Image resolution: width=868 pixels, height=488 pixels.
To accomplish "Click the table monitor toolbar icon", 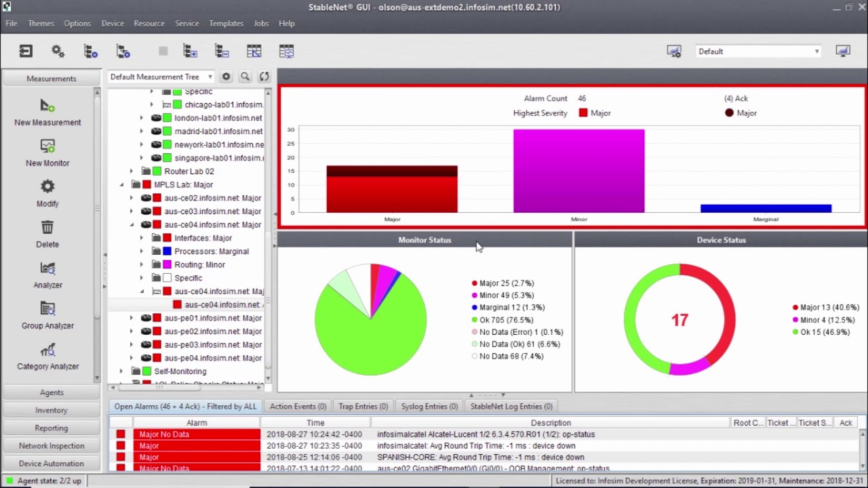I will tap(286, 51).
